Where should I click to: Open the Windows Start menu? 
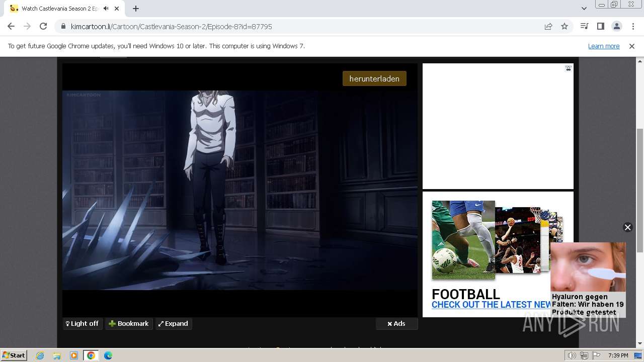click(x=14, y=355)
